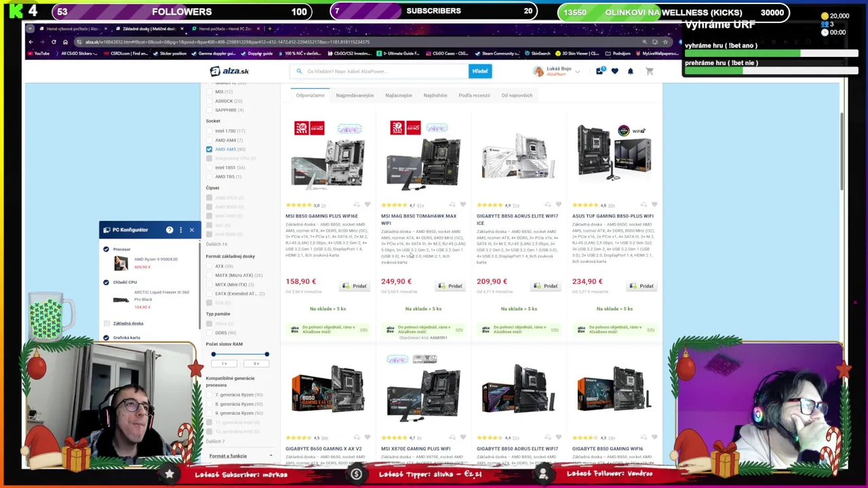Click minimum RAM slot count field
The width and height of the screenshot is (868, 488).
224,364
